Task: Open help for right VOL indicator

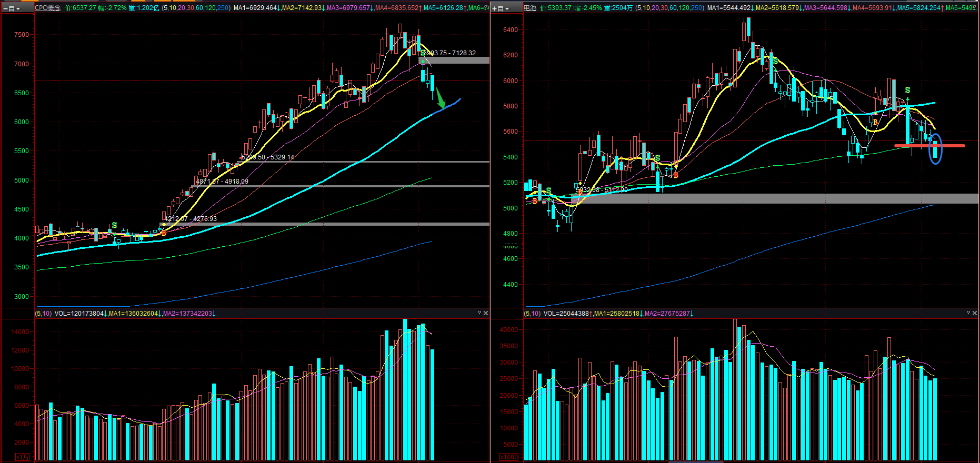Action: (x=968, y=313)
